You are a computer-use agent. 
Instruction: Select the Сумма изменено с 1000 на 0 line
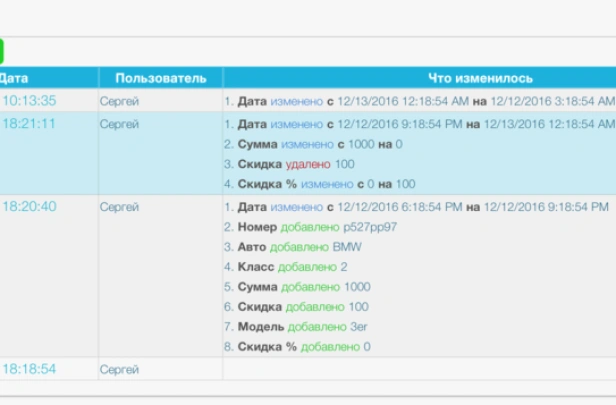click(x=320, y=145)
